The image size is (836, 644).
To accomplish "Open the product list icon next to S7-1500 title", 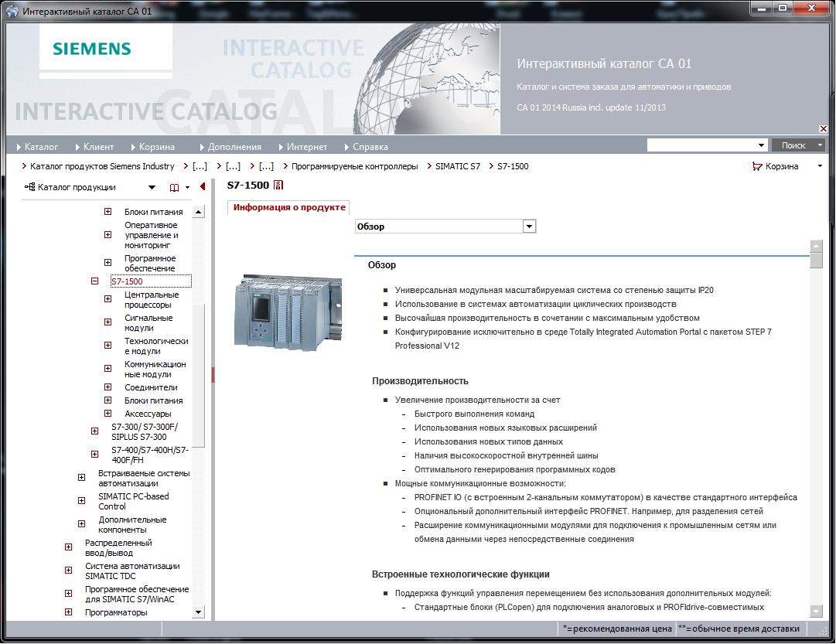I will coord(278,185).
